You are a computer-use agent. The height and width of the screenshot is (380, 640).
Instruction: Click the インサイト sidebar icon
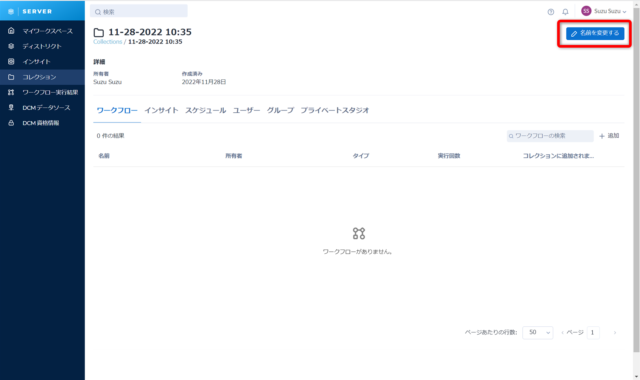click(x=11, y=62)
